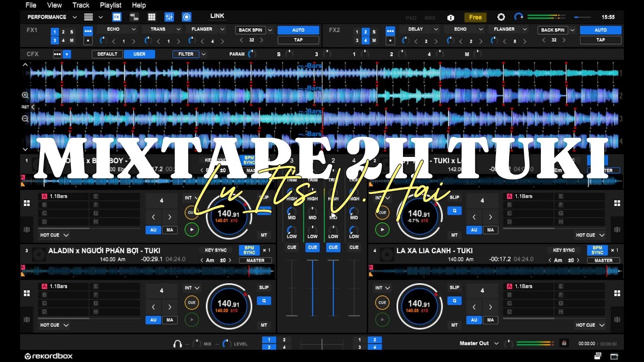Click the MA button on deck 3
This screenshot has width=644, height=362.
click(x=170, y=320)
